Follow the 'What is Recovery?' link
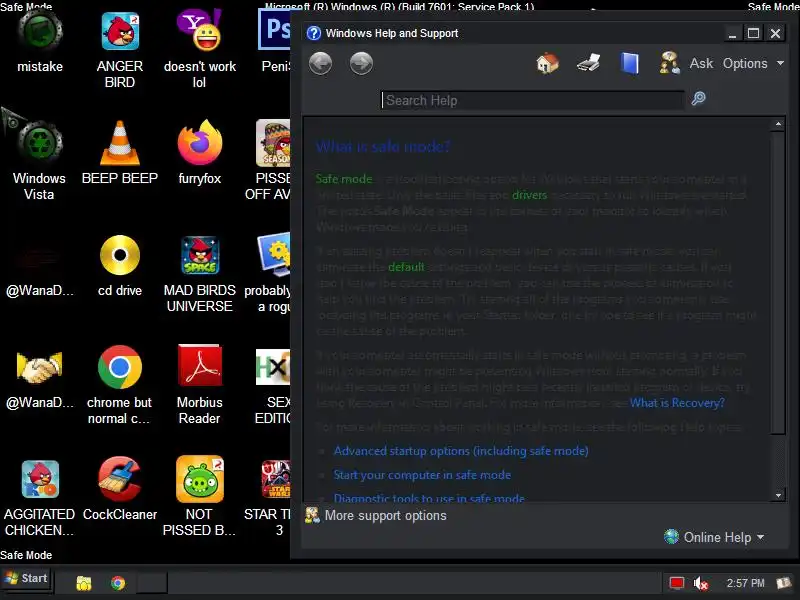Viewport: 800px width, 600px height. pos(677,403)
